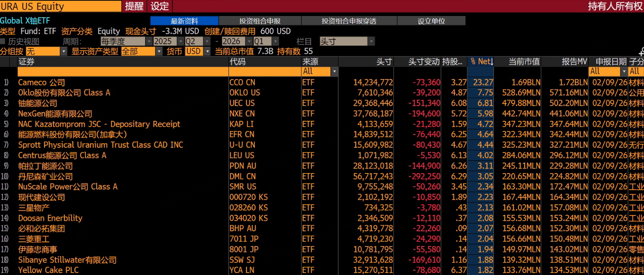Select Centrus能源公司 Class A
Image resolution: width=644 pixels, height=275 pixels.
pyautogui.click(x=62, y=155)
